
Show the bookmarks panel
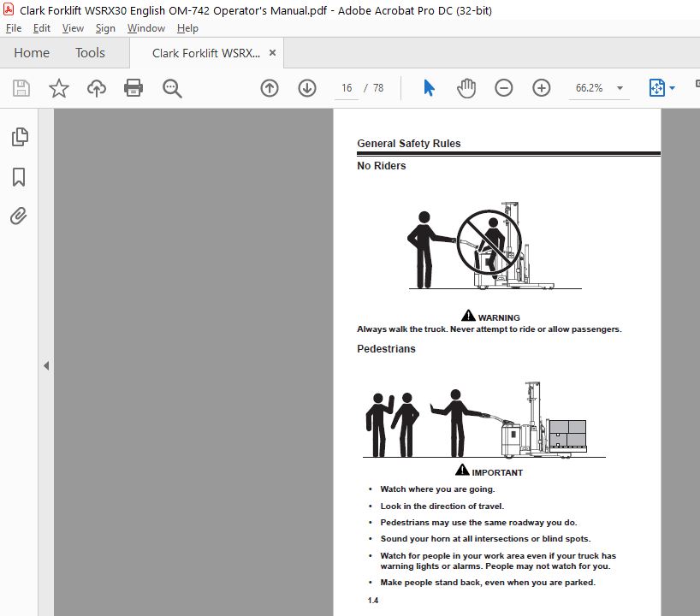19,177
